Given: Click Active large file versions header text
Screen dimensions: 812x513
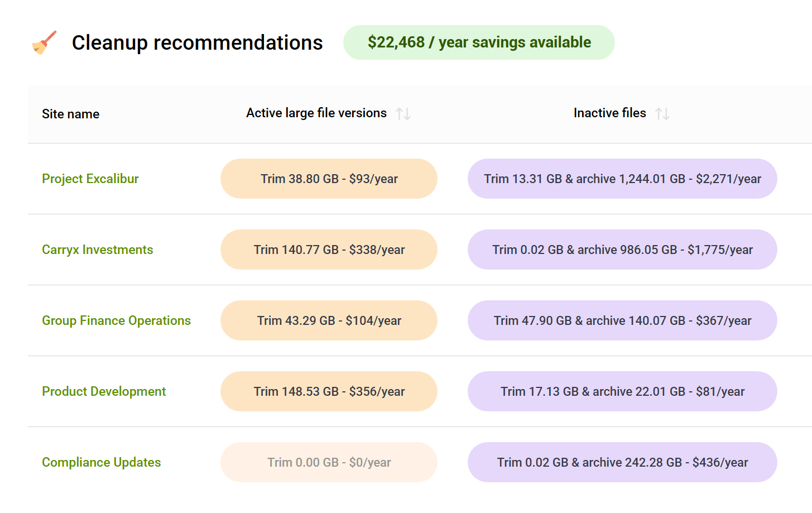Looking at the screenshot, I should tap(316, 113).
